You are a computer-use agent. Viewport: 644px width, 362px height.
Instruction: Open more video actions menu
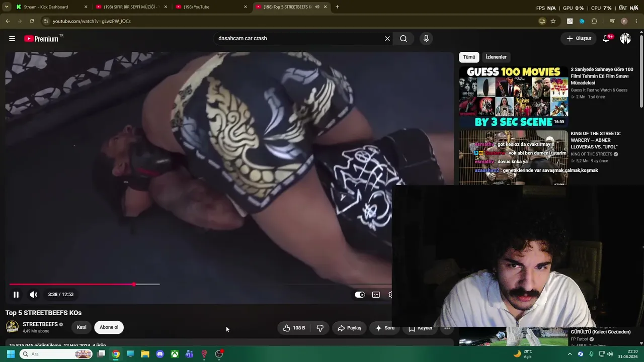pyautogui.click(x=447, y=328)
